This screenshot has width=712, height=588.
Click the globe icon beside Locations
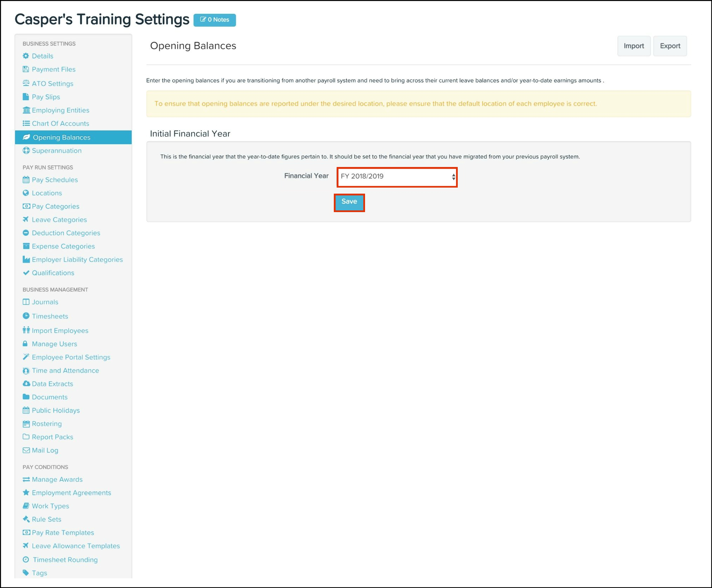26,193
